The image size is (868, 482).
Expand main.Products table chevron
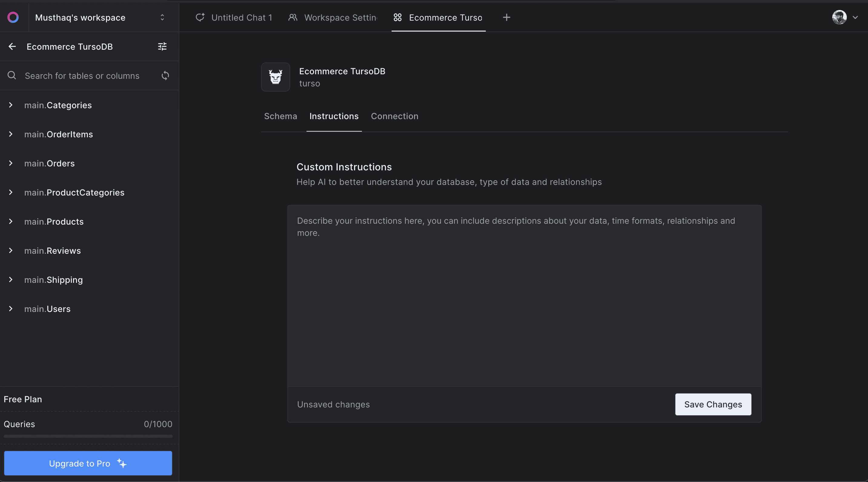click(11, 221)
